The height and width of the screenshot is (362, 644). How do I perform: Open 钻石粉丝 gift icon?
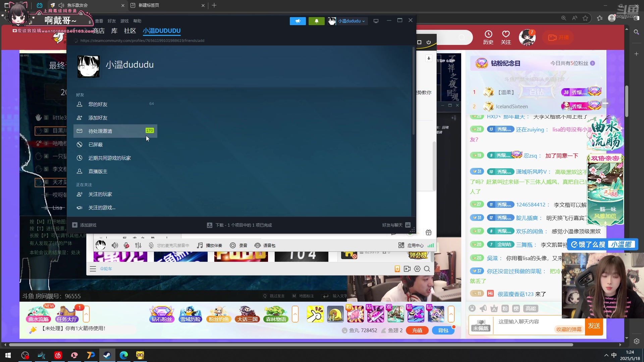coord(162,314)
